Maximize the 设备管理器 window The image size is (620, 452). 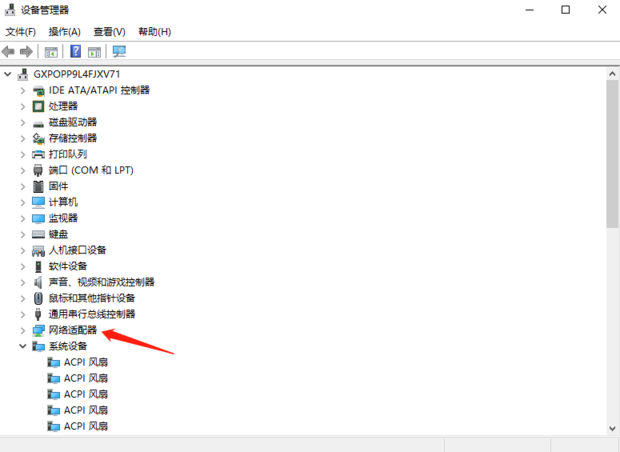point(566,10)
